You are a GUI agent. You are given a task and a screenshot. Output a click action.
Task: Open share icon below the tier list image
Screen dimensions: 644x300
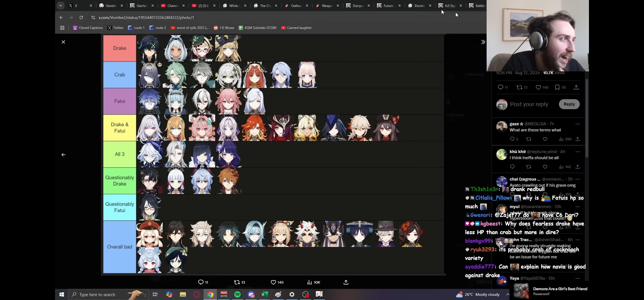pyautogui.click(x=346, y=282)
